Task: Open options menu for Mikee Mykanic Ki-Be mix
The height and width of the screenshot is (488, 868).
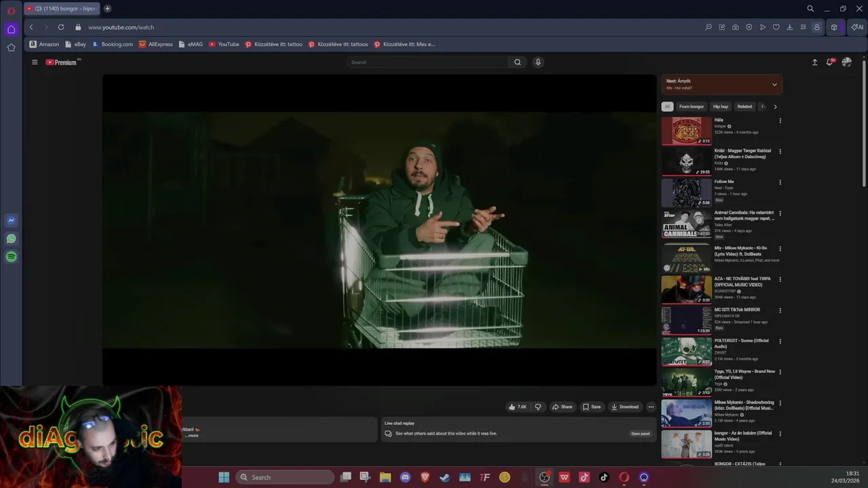Action: pos(780,249)
